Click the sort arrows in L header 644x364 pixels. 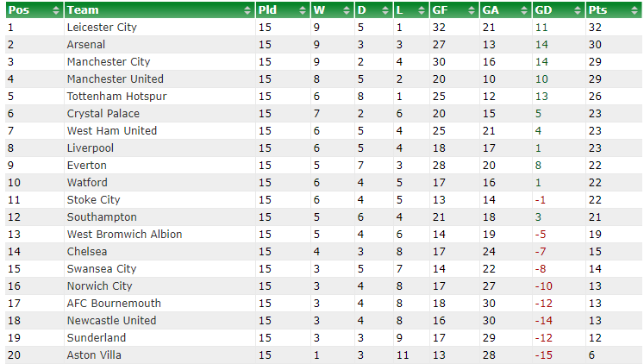coord(422,10)
